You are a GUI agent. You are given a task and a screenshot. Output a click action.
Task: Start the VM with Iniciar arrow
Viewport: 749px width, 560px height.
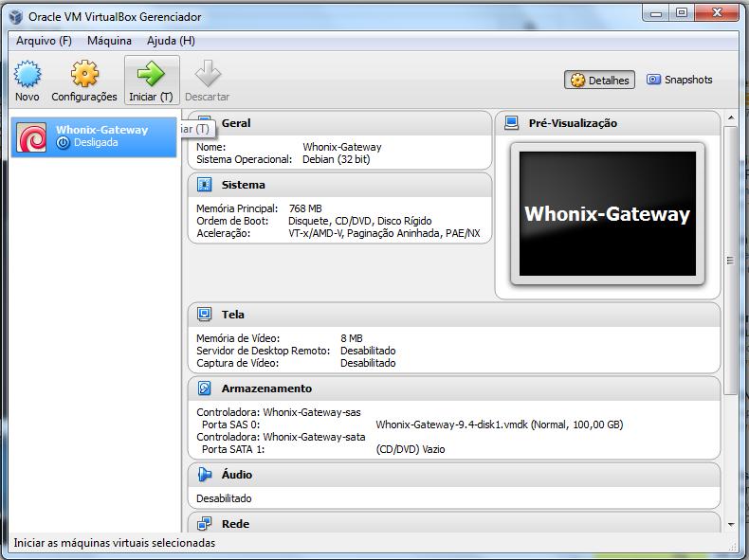[151, 74]
